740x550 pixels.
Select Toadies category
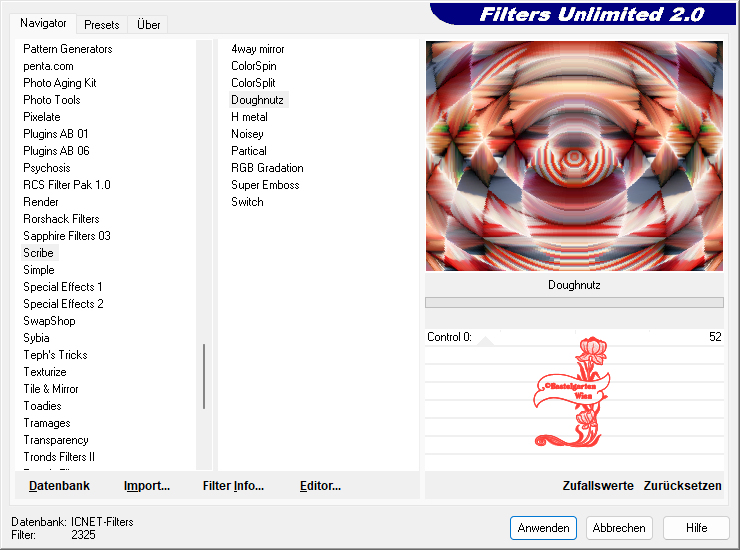click(42, 406)
